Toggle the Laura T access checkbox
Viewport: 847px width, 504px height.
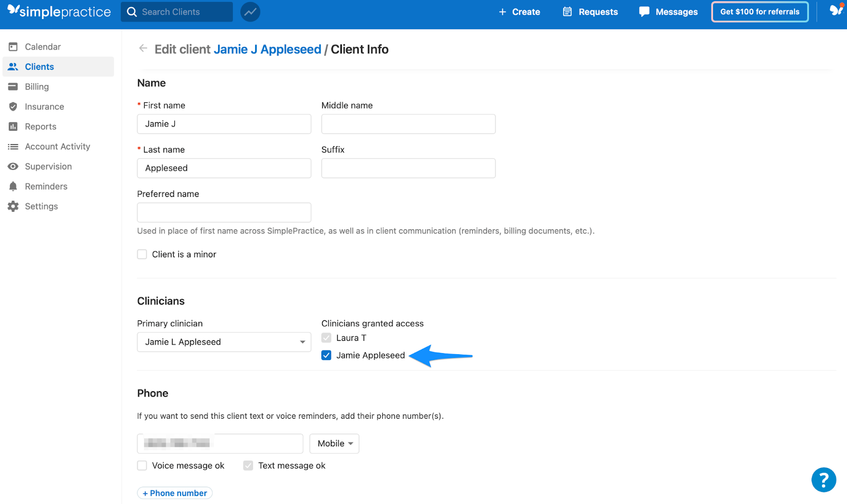(x=326, y=338)
